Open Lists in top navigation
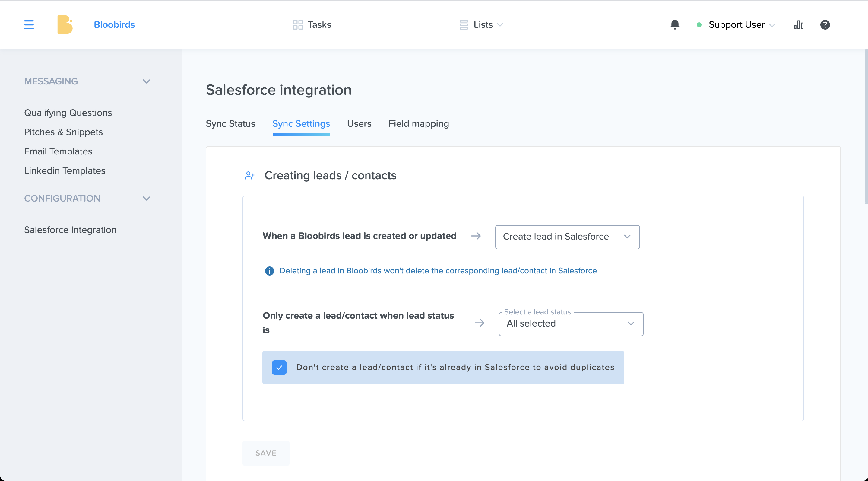The height and width of the screenshot is (481, 868). pyautogui.click(x=481, y=25)
